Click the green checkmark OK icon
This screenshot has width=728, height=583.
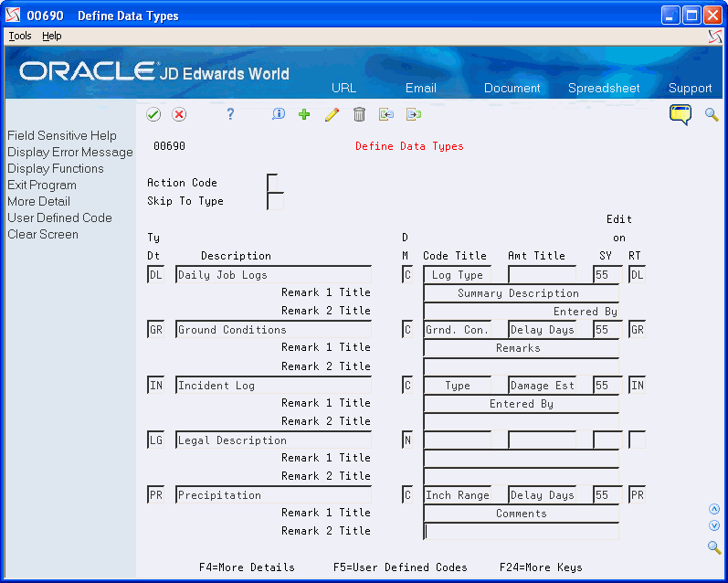[153, 114]
